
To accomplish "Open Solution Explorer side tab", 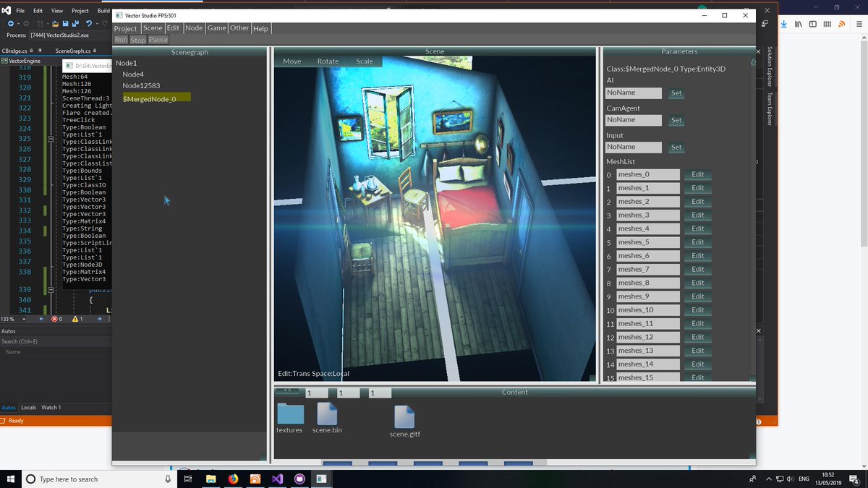I will [x=770, y=67].
